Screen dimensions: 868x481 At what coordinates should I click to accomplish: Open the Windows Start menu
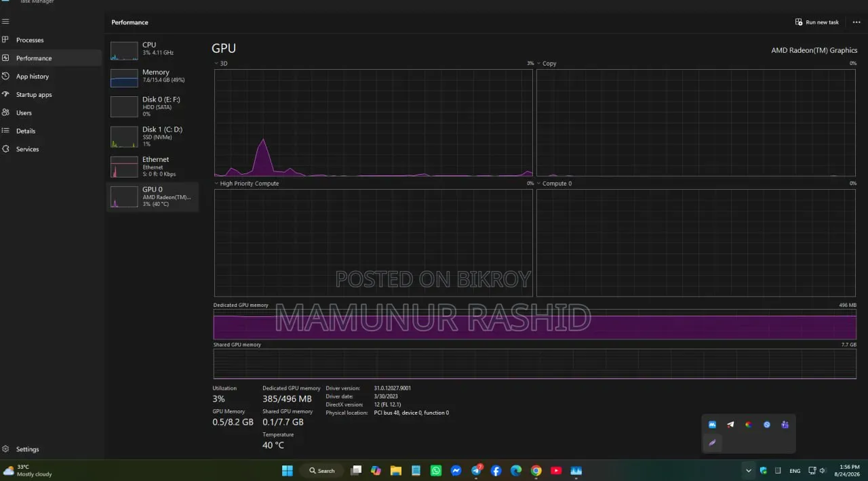click(x=287, y=470)
